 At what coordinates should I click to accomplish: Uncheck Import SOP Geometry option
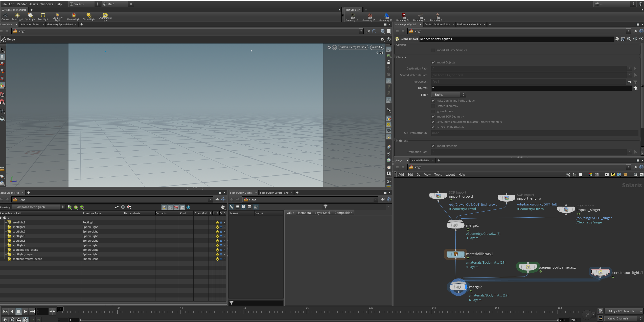[x=433, y=117]
